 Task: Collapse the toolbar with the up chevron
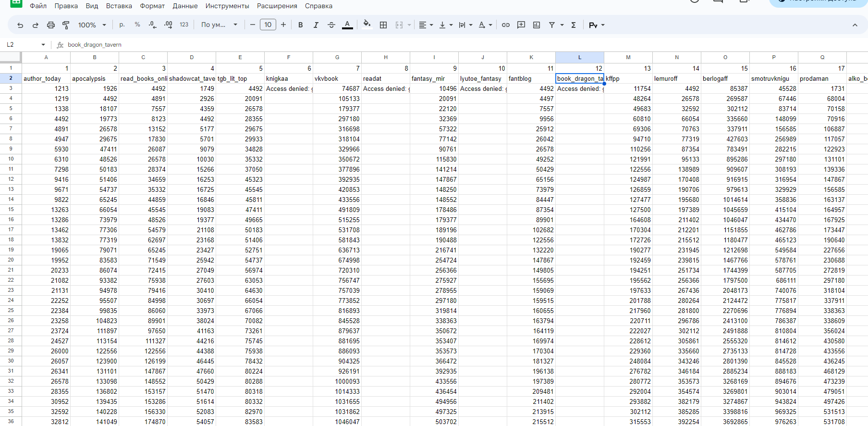tap(855, 25)
